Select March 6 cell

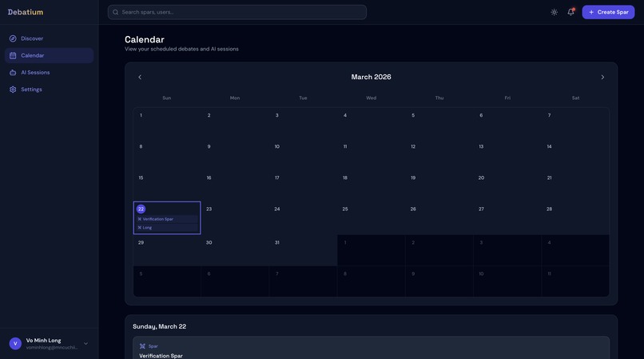point(507,123)
